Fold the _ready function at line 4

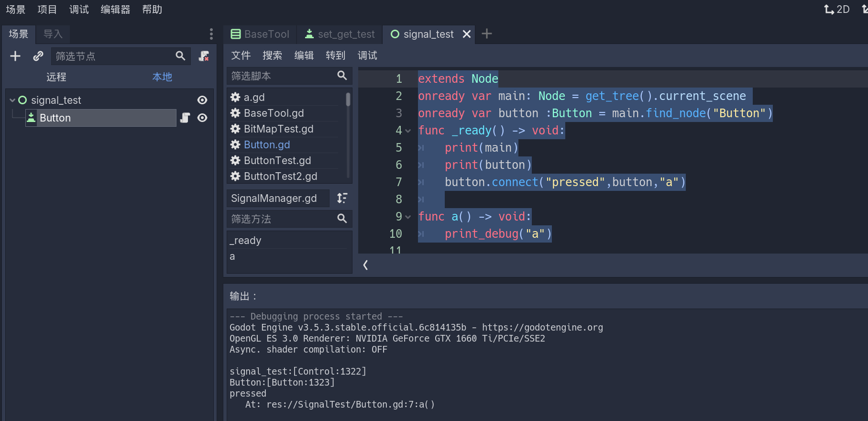coord(408,131)
